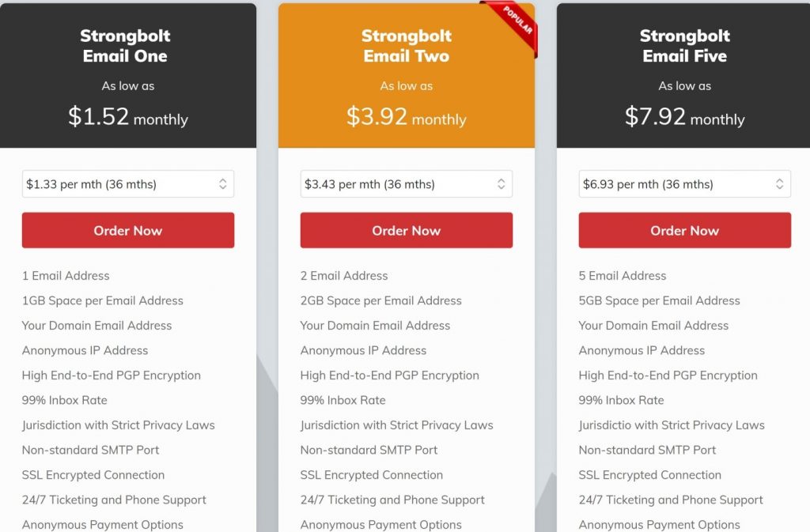
Task: Click '2 Email Address' feature line
Action: 344,276
